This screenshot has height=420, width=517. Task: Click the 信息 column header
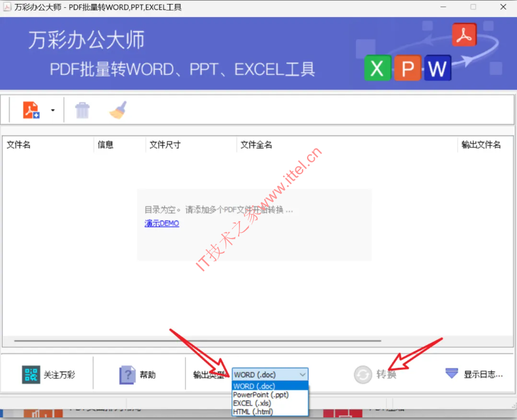click(x=106, y=145)
